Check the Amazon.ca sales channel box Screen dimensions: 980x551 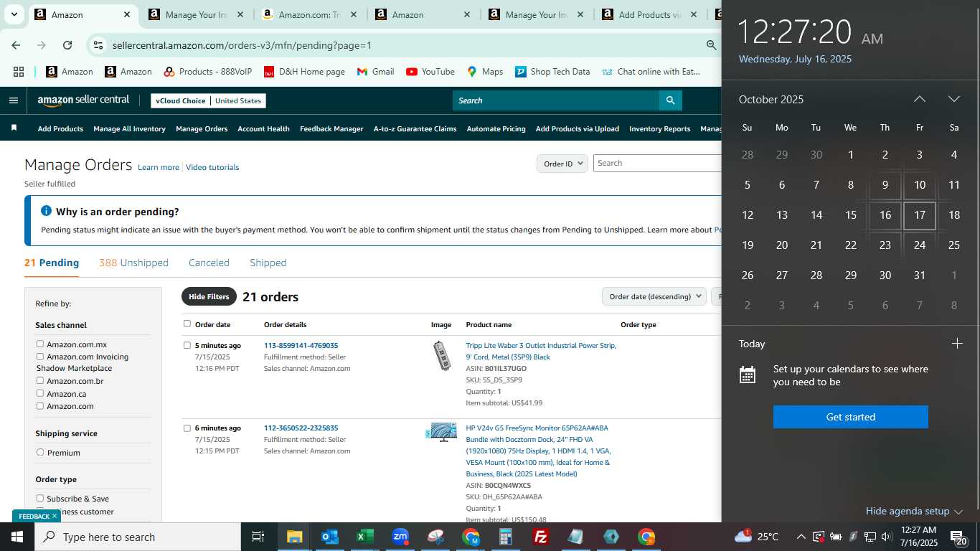coord(40,393)
